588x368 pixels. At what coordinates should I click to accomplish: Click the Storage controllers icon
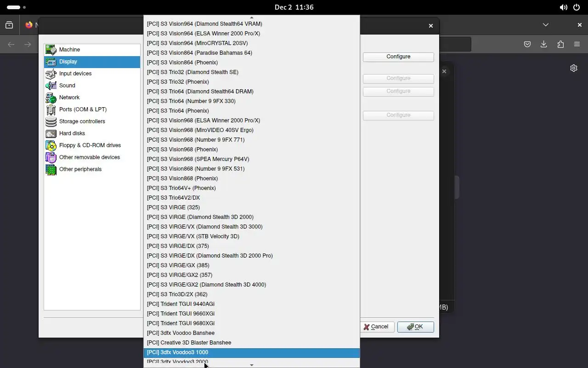pyautogui.click(x=51, y=121)
